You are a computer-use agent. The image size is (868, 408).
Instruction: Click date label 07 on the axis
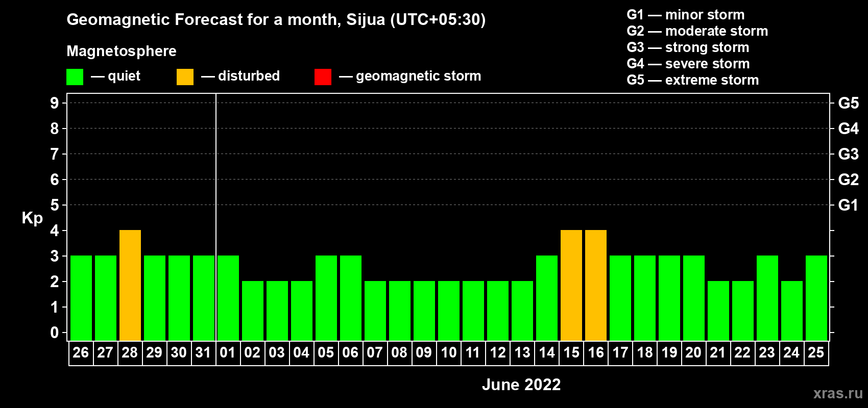(x=375, y=352)
